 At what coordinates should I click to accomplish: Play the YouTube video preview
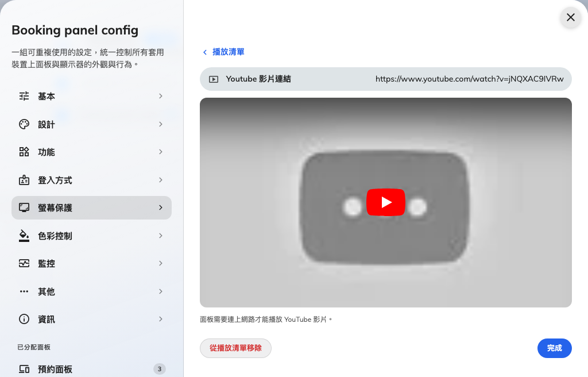[x=385, y=202]
